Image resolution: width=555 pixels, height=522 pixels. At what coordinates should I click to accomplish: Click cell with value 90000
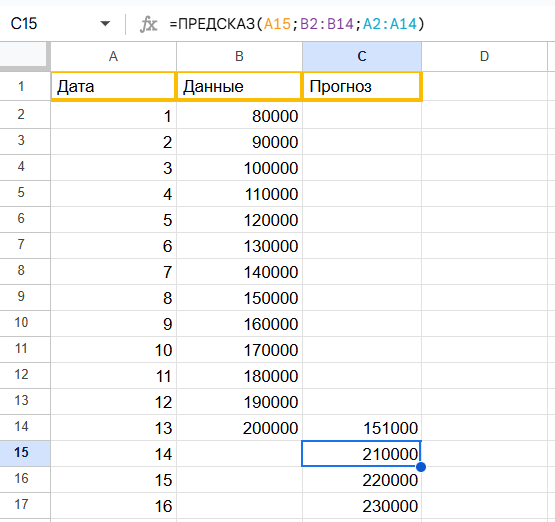(x=239, y=142)
